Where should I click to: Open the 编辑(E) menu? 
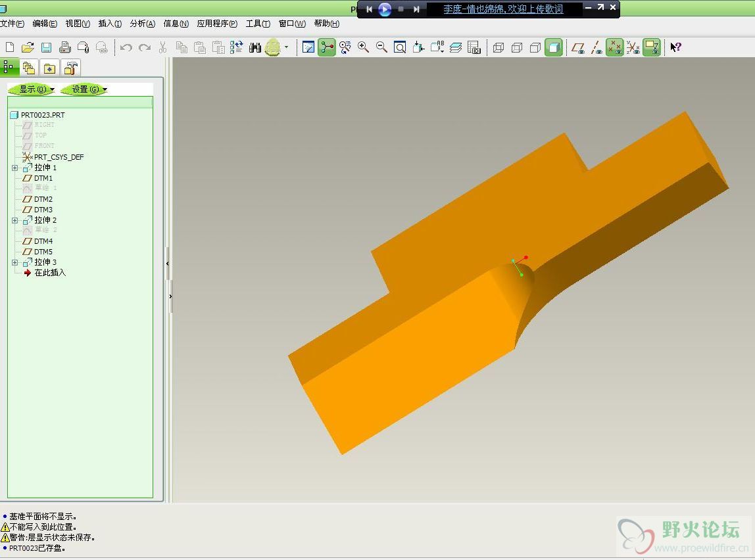45,24
